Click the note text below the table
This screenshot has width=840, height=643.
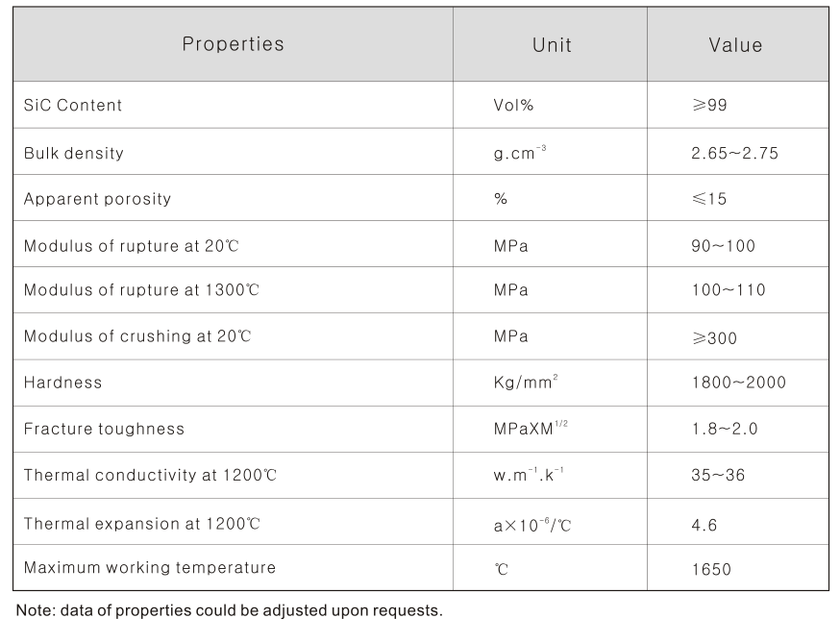(x=230, y=610)
